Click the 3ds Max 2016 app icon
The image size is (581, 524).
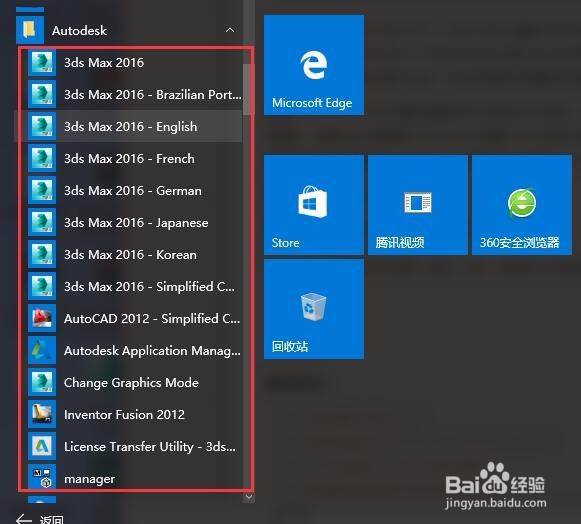click(42, 62)
